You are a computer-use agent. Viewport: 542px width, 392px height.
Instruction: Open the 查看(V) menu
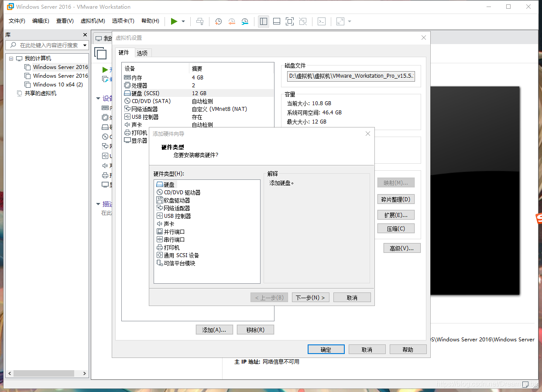(x=65, y=21)
